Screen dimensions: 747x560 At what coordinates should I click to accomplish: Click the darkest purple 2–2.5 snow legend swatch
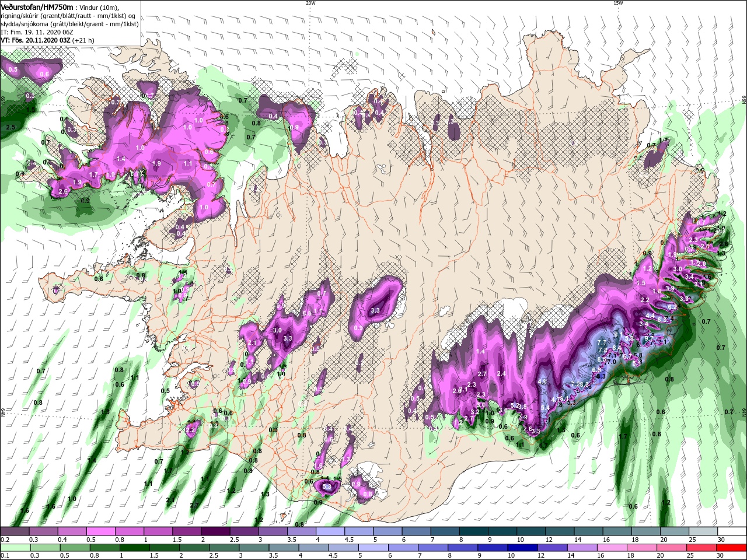[x=215, y=531]
